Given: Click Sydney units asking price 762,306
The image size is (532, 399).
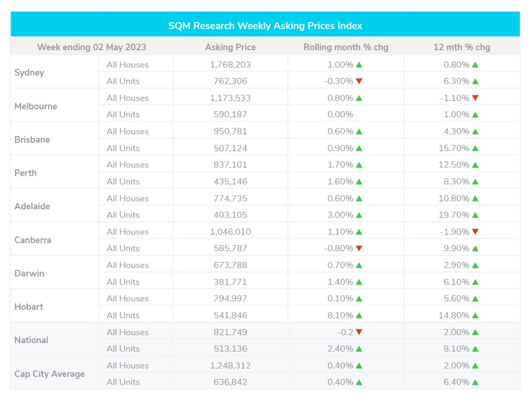Looking at the screenshot, I should pyautogui.click(x=231, y=81).
